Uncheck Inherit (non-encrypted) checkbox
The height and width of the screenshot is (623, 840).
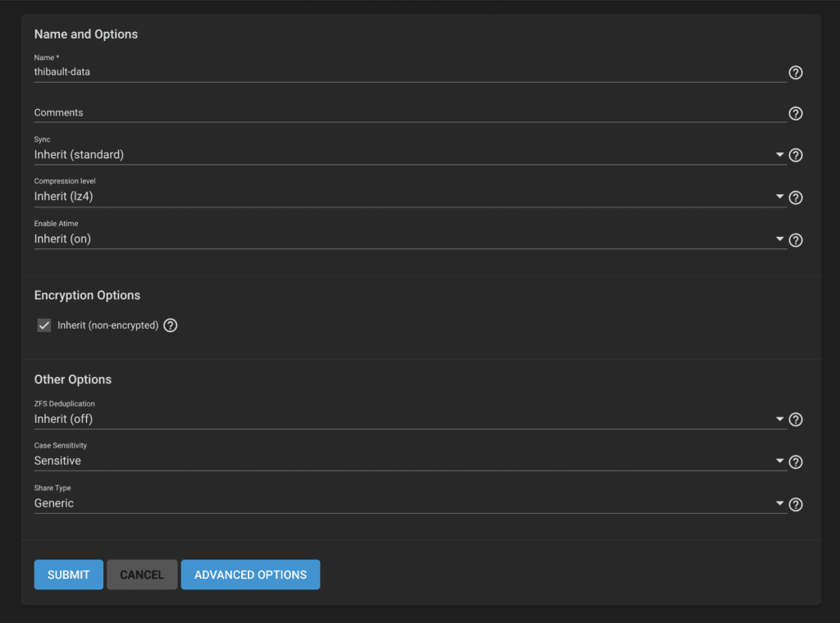44,325
